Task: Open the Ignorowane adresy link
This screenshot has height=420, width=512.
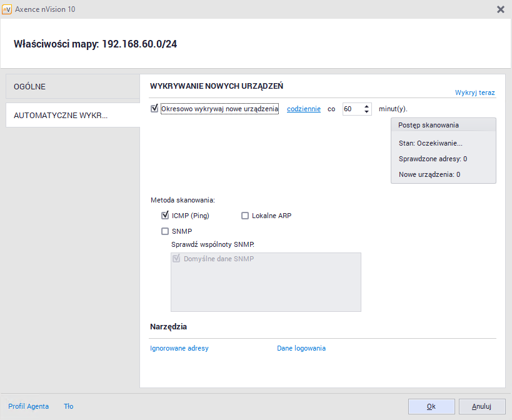Action: click(179, 348)
